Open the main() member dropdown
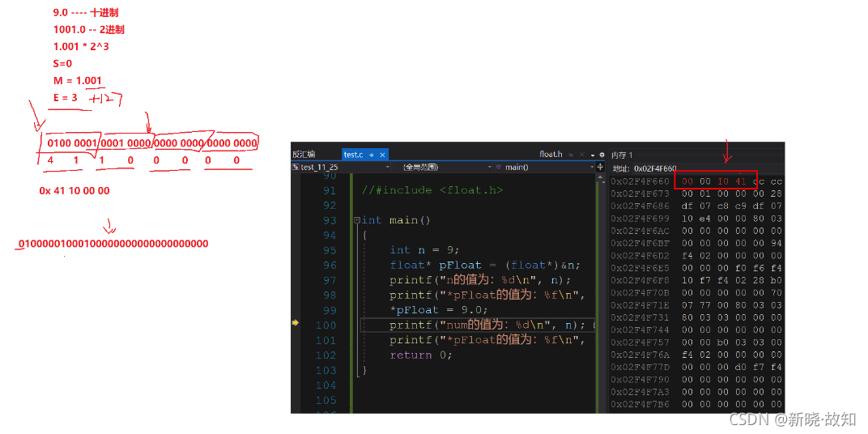The height and width of the screenshot is (434, 868). (x=545, y=167)
